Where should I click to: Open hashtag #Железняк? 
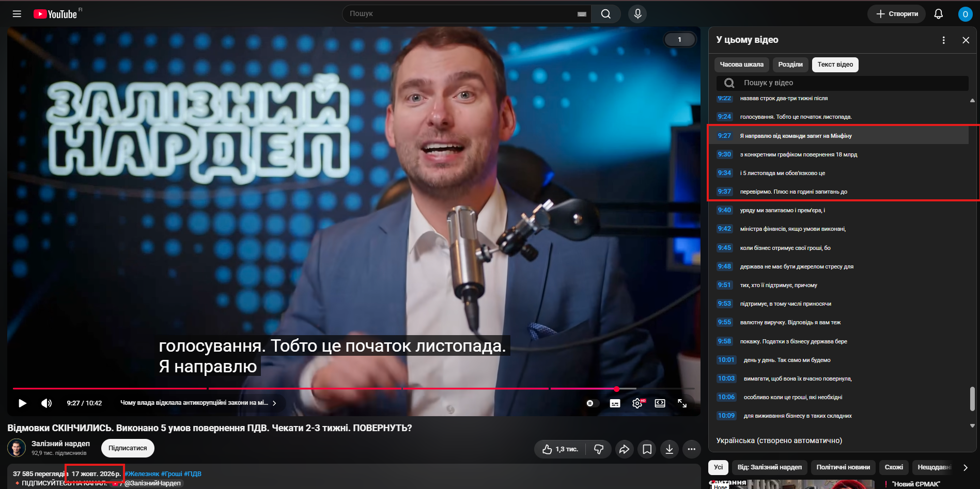point(142,474)
